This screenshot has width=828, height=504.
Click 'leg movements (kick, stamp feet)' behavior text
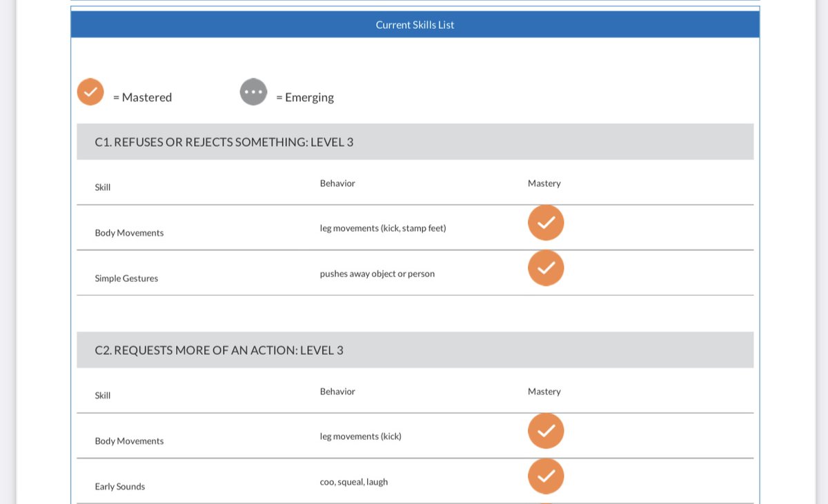[x=383, y=228]
